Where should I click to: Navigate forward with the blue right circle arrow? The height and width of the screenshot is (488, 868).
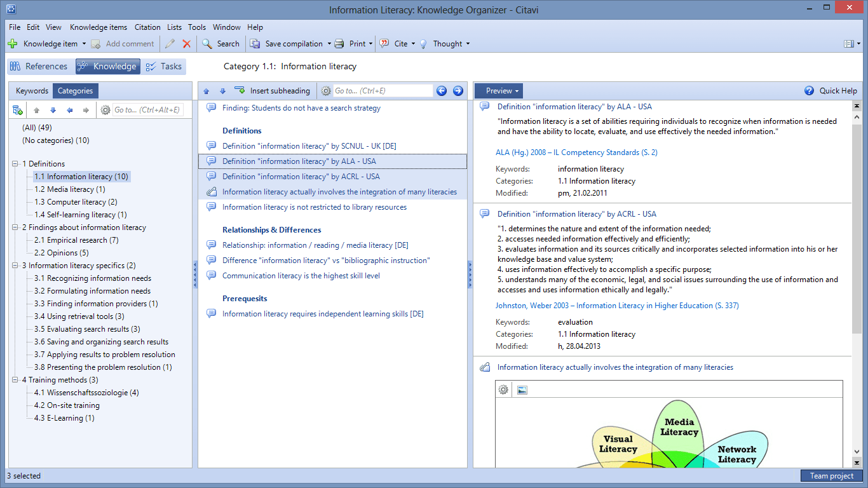pyautogui.click(x=458, y=91)
